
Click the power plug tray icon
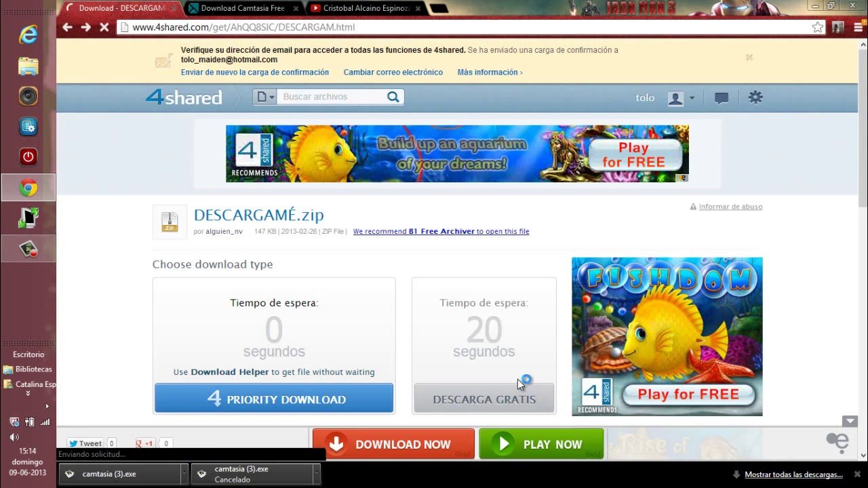[x=29, y=422]
